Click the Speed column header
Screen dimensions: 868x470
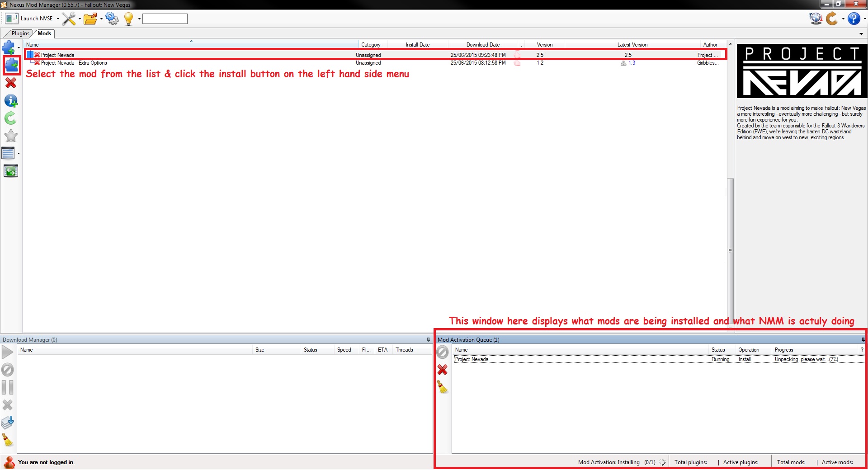click(347, 350)
